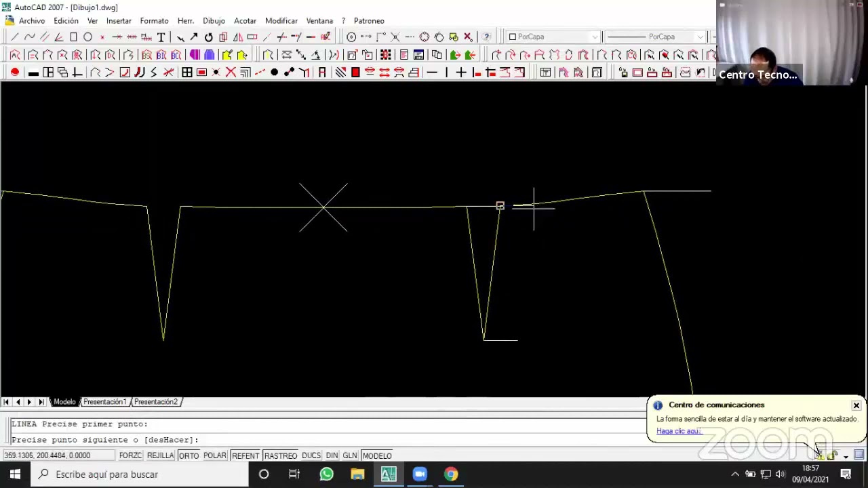This screenshot has height=488, width=868.
Task: Open the Acotar menu
Action: pos(245,21)
